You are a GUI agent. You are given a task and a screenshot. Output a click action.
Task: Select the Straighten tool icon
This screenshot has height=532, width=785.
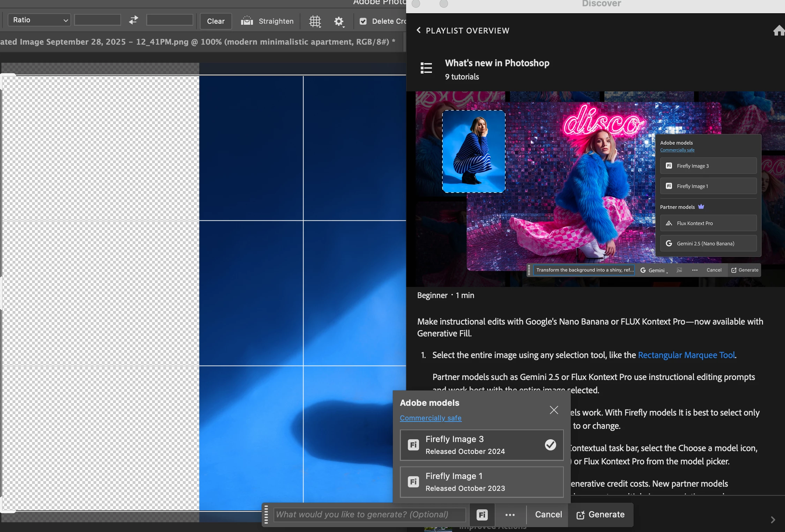[x=247, y=21]
